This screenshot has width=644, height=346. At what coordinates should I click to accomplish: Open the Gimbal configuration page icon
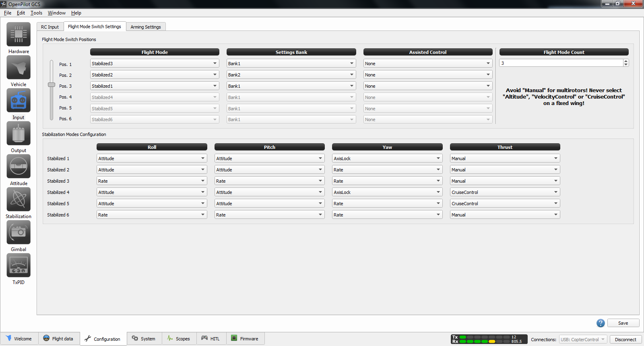19,233
